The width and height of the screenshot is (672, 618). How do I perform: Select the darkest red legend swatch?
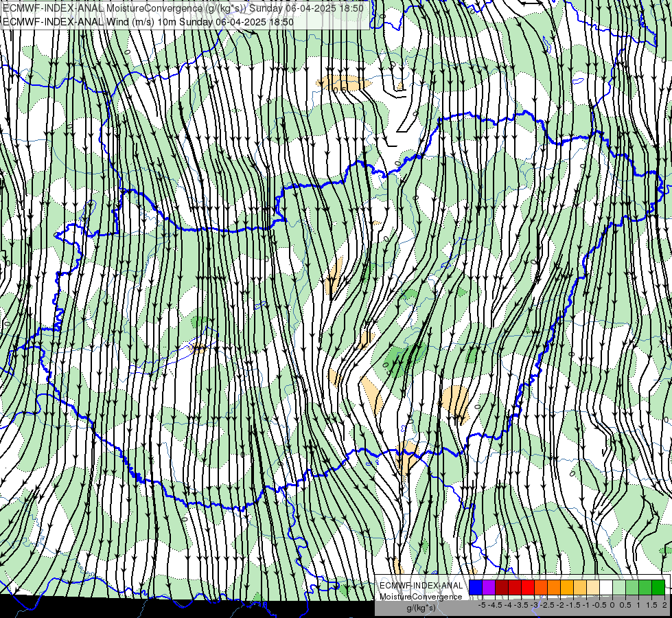pyautogui.click(x=502, y=587)
